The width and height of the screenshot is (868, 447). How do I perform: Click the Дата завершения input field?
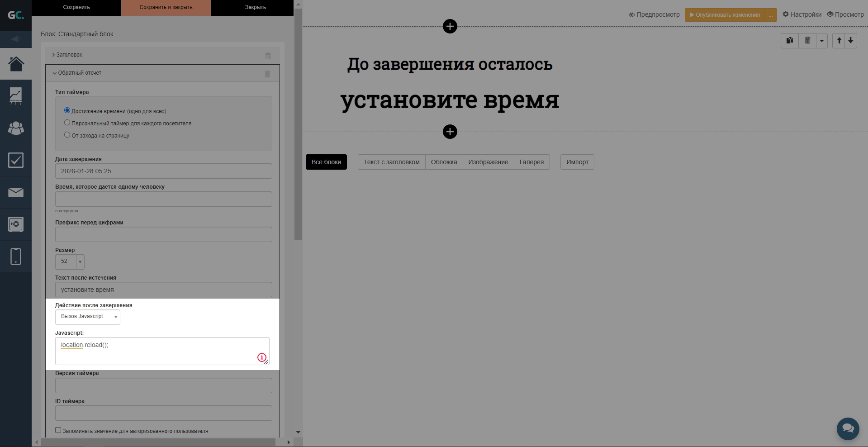click(163, 171)
